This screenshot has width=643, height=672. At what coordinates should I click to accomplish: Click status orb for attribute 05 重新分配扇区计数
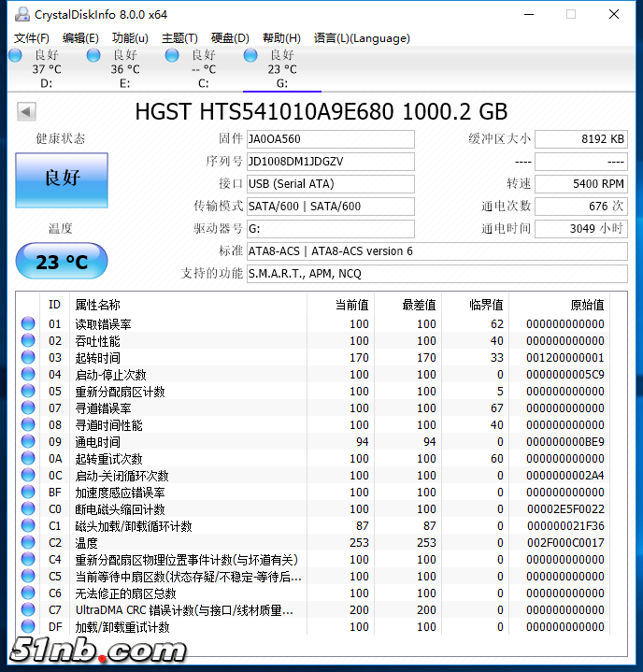click(28, 392)
